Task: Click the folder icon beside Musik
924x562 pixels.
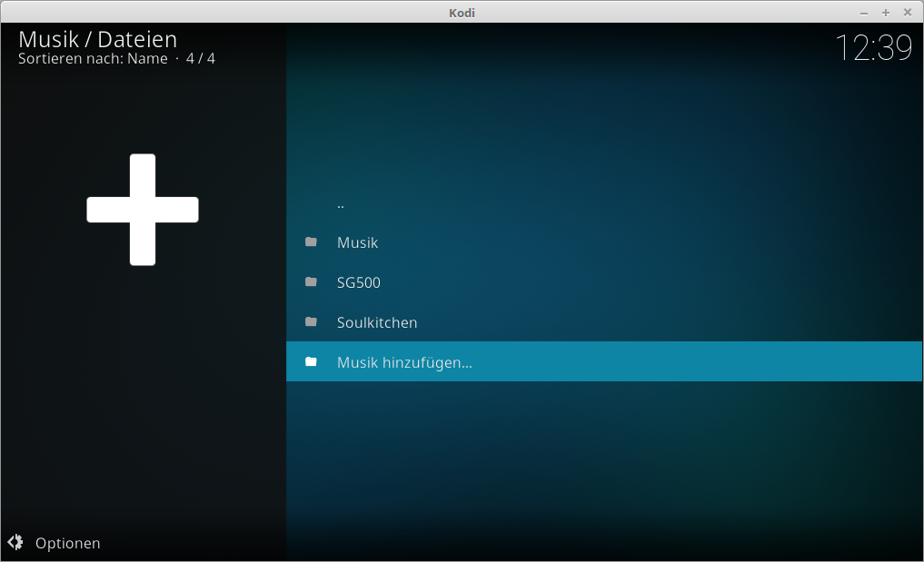Action: 312,242
